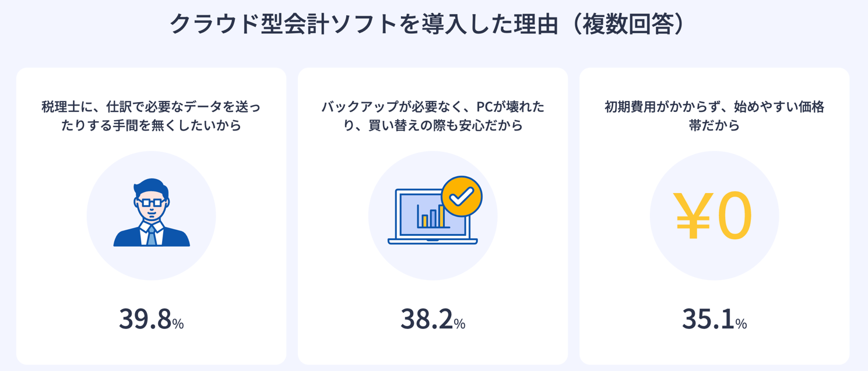Click the 35.1 percentage figure

(x=709, y=319)
